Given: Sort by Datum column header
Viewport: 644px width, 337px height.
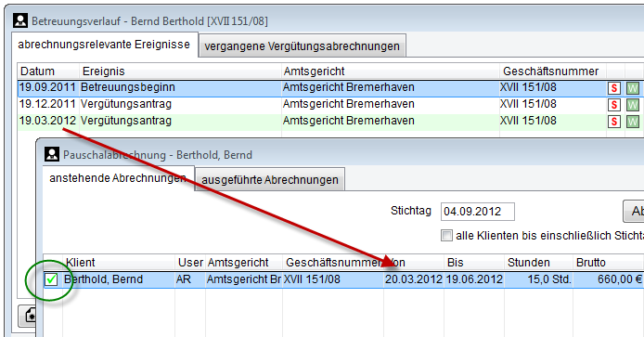Looking at the screenshot, I should click(48, 71).
